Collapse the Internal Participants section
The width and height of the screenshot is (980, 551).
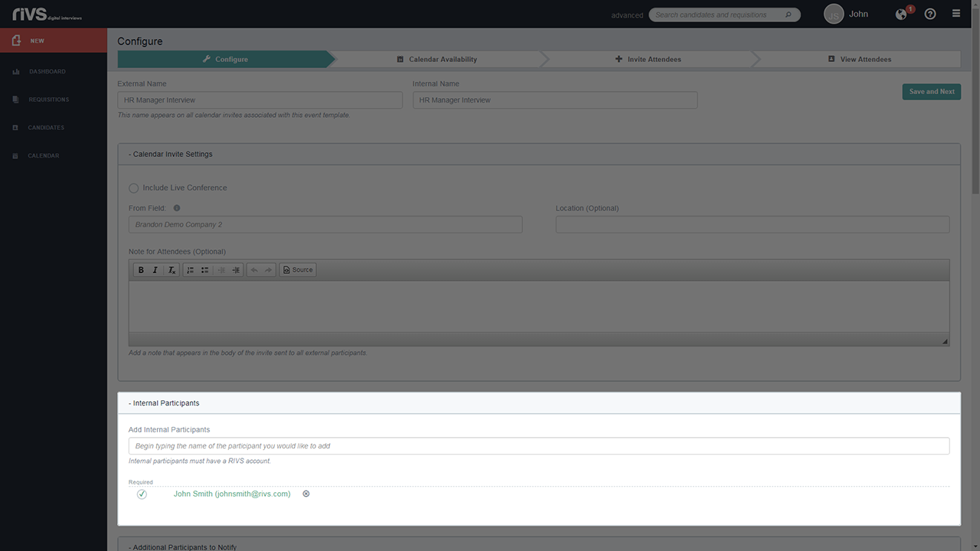(539, 403)
